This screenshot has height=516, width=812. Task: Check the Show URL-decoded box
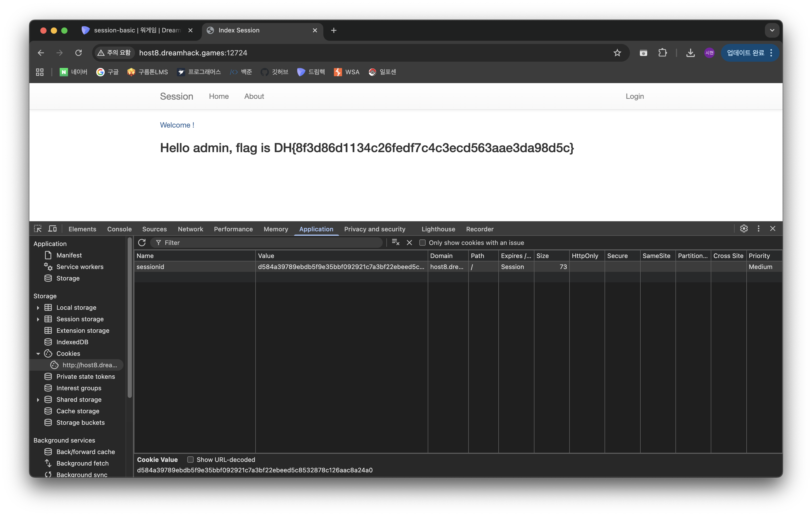coord(190,460)
